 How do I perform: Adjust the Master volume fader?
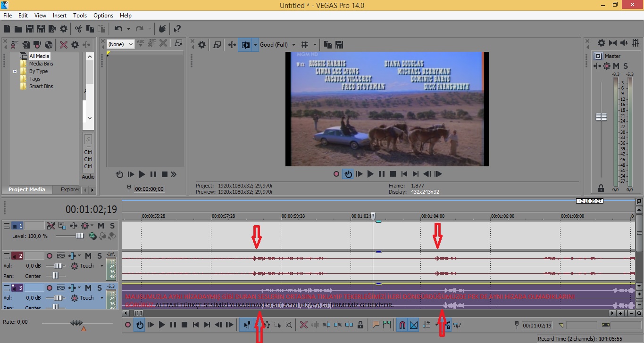[x=601, y=117]
